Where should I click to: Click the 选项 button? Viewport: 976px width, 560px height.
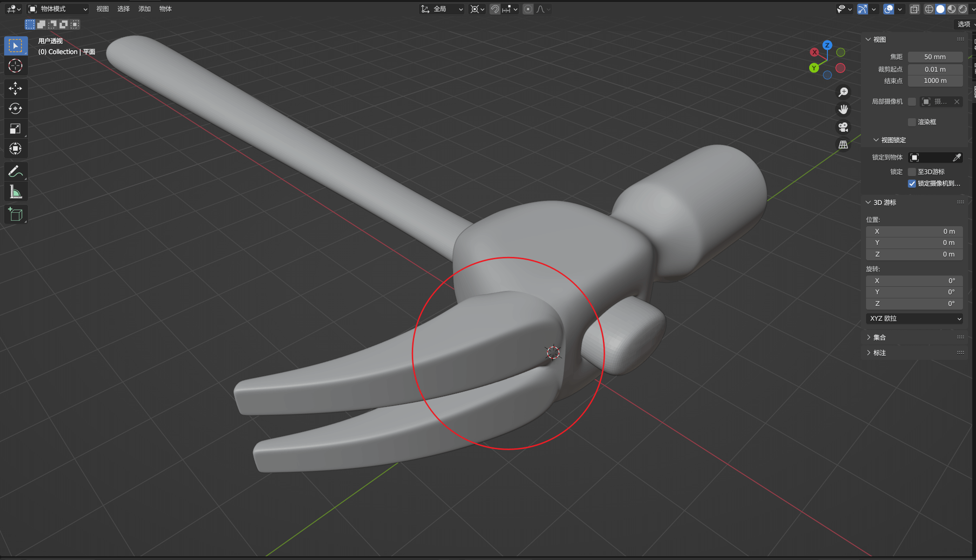964,24
